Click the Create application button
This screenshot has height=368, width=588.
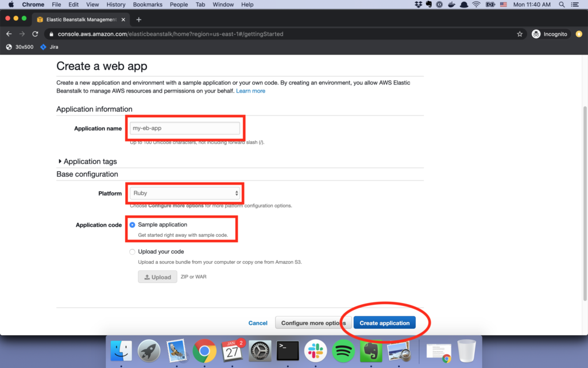click(385, 323)
